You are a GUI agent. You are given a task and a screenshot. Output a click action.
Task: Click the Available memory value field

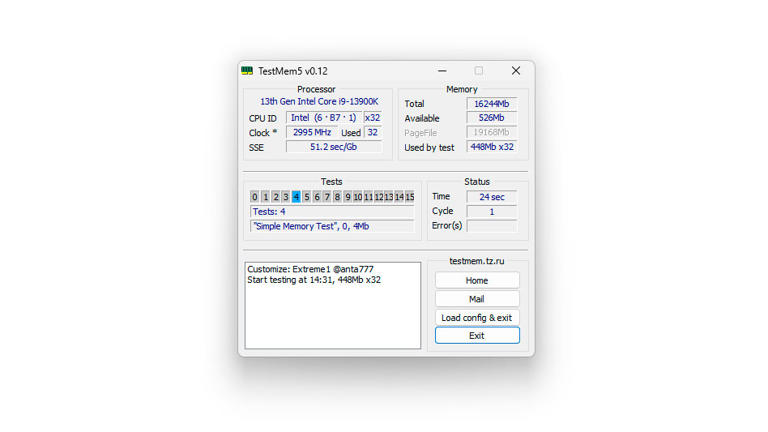pyautogui.click(x=491, y=118)
